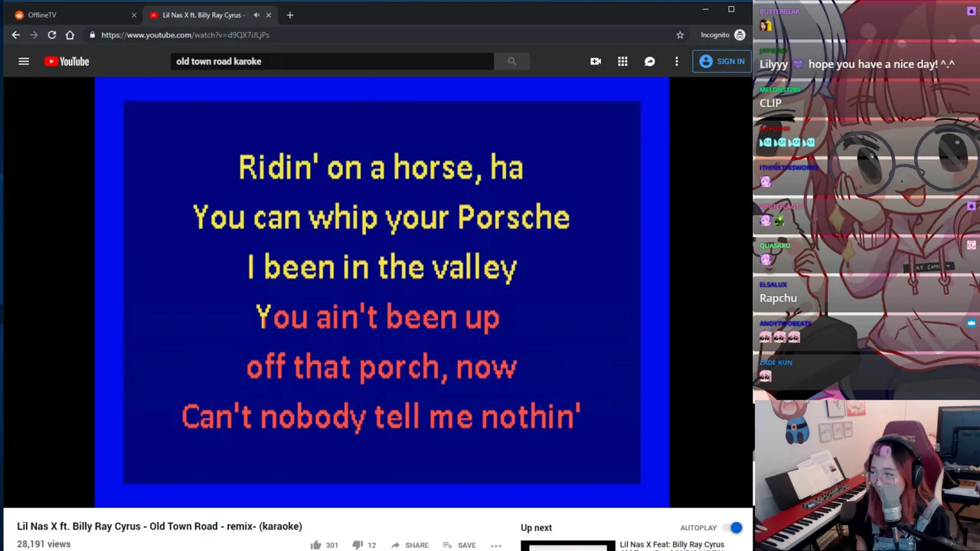Close the OfflineTV tab
This screenshot has height=551, width=980.
[x=134, y=15]
